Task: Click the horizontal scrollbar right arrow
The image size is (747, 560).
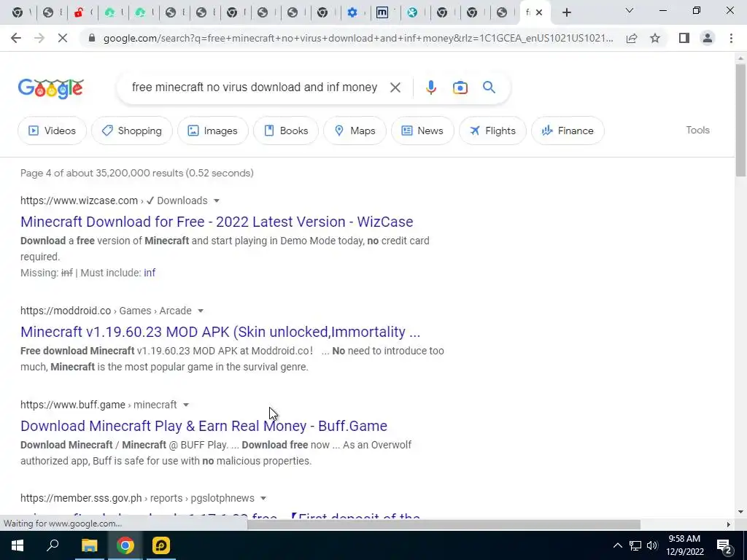Action: (x=729, y=525)
